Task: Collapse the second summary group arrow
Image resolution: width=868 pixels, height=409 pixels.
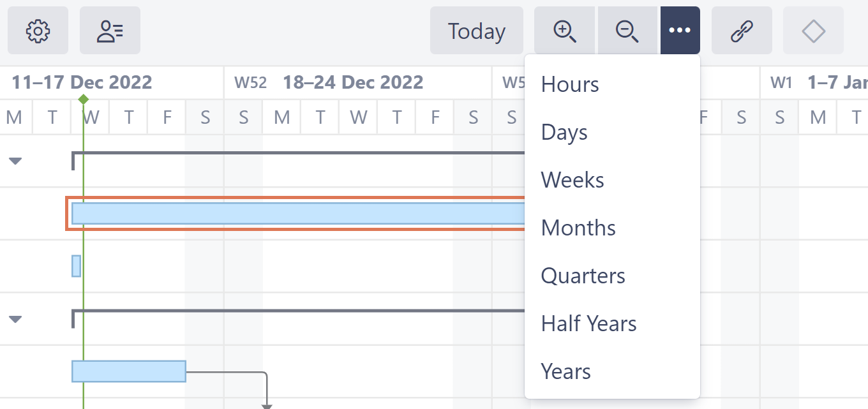Action: (x=15, y=319)
